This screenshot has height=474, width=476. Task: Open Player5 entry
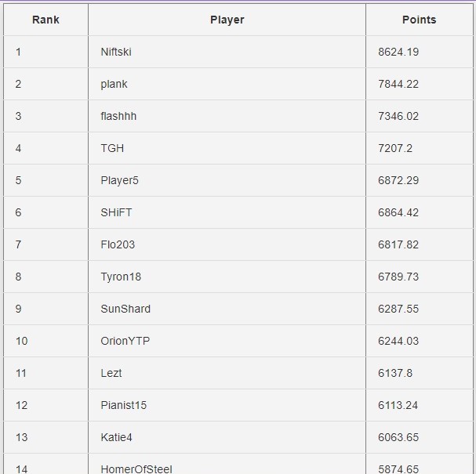[x=119, y=180]
